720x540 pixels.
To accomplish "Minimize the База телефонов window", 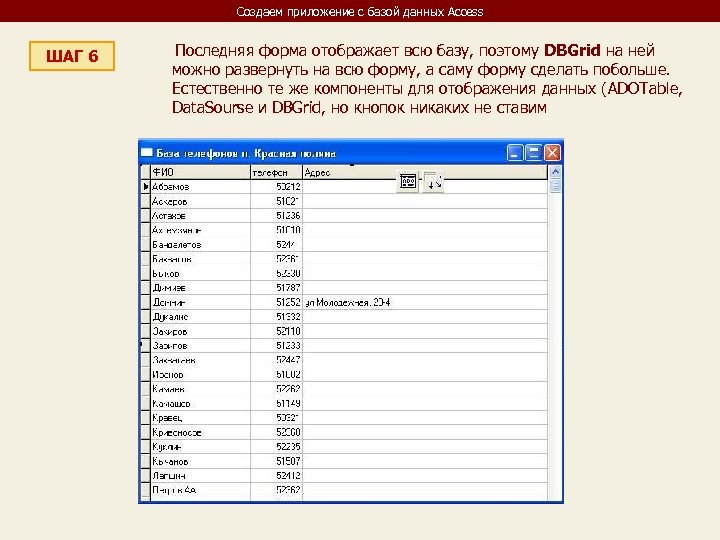I will [515, 152].
